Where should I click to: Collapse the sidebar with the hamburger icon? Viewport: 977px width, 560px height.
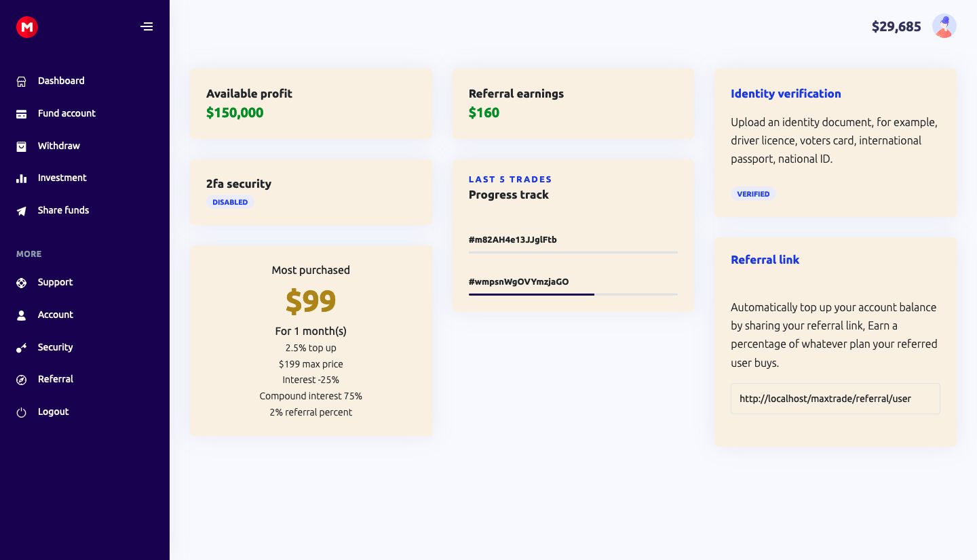(147, 27)
